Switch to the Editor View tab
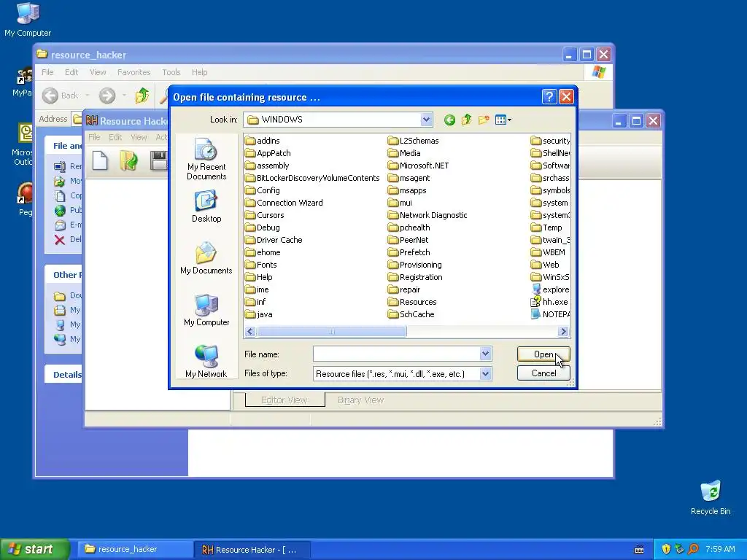This screenshot has height=560, width=747. (x=285, y=400)
